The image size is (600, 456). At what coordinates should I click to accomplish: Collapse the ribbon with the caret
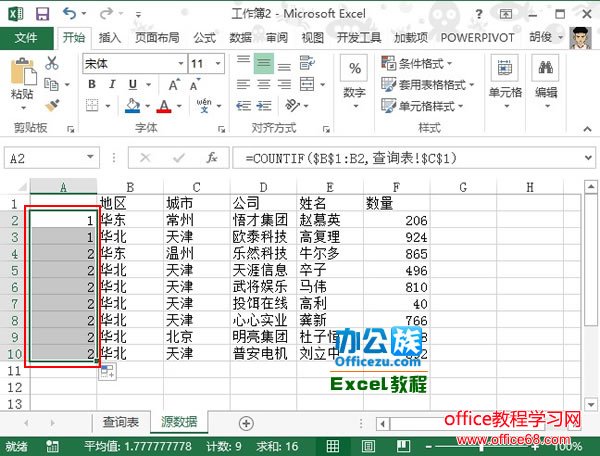click(587, 129)
